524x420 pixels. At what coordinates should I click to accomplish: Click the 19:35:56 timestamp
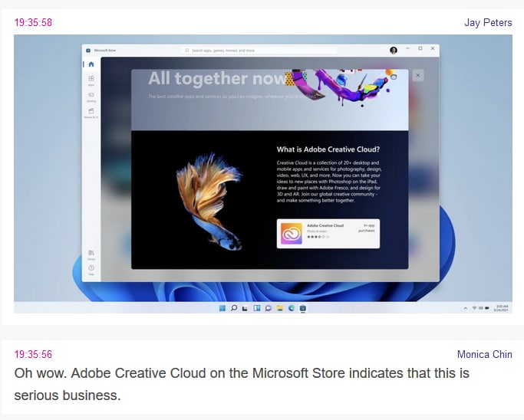coord(33,354)
